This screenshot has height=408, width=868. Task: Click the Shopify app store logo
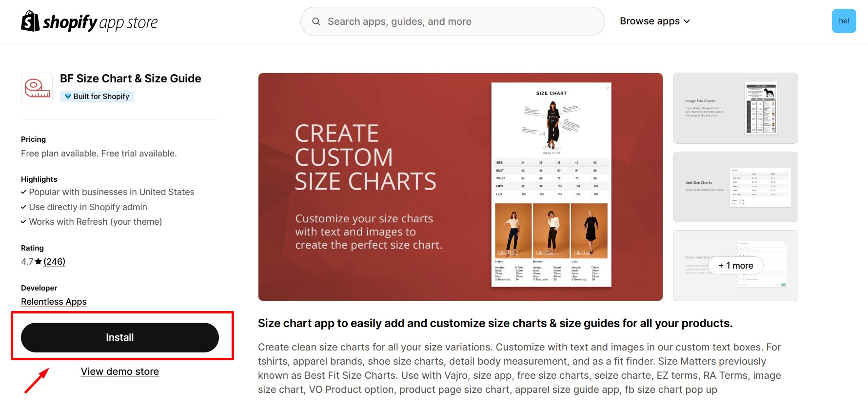89,21
